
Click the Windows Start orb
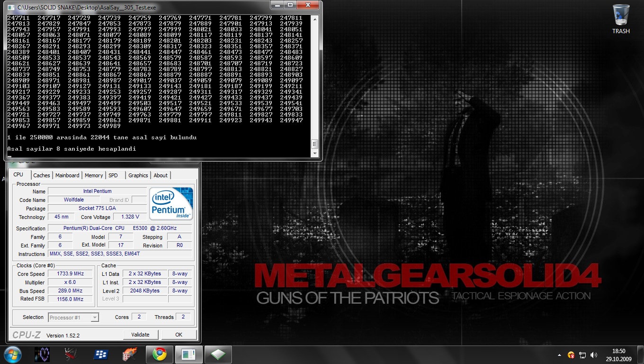click(12, 355)
